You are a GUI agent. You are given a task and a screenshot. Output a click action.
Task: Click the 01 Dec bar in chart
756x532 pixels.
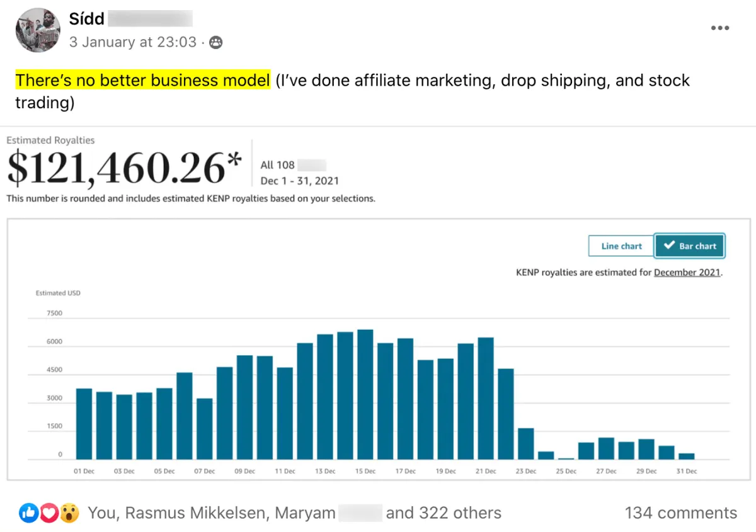click(x=84, y=424)
